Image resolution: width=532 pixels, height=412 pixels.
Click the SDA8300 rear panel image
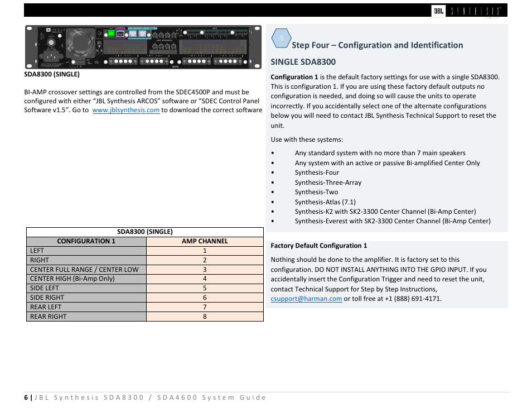(x=143, y=47)
